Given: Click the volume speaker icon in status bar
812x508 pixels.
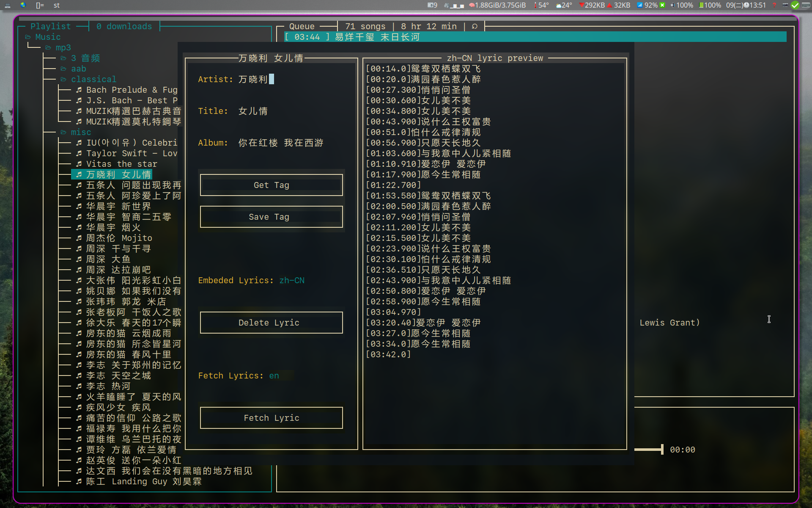Looking at the screenshot, I should point(672,5).
